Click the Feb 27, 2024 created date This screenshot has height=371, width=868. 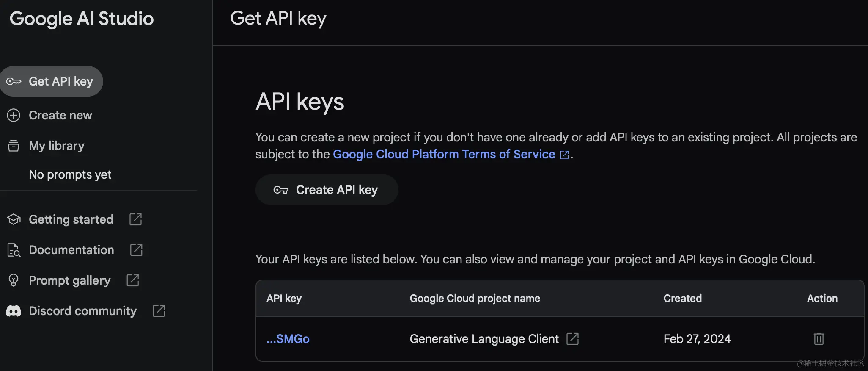(x=697, y=339)
